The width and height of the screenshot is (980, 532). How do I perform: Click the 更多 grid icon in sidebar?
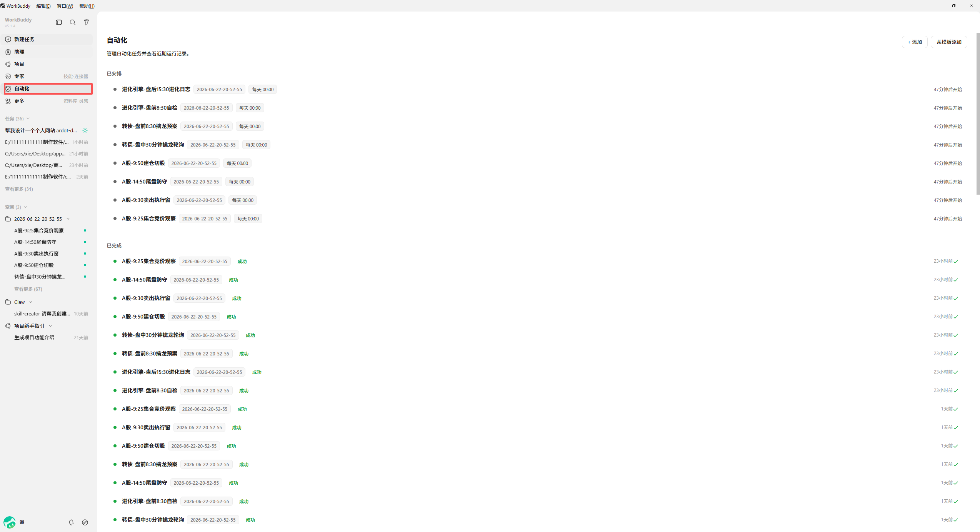coord(8,101)
